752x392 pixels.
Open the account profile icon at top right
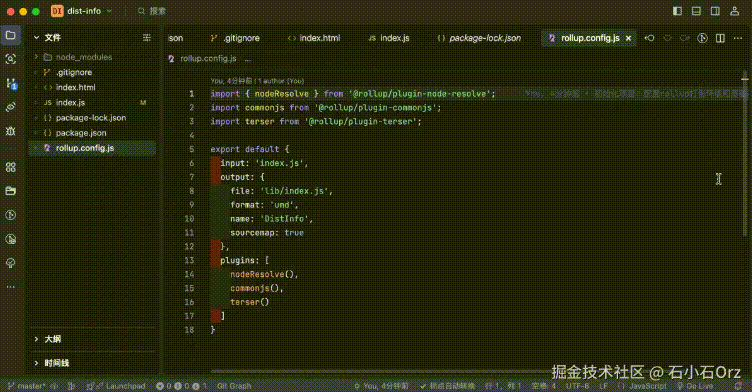pyautogui.click(x=734, y=11)
